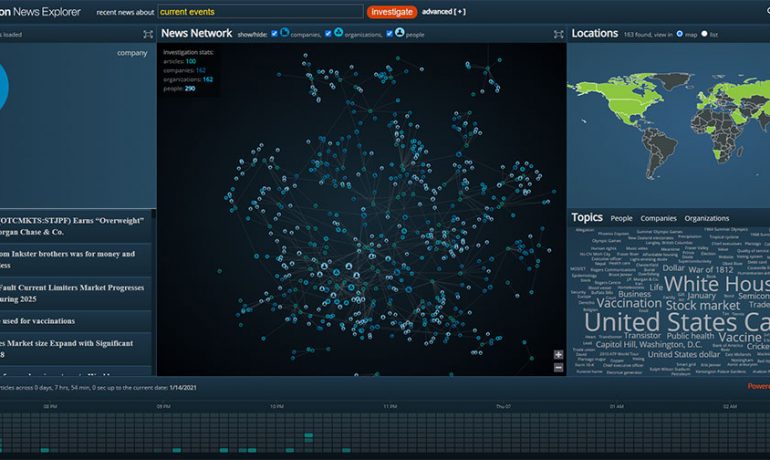Open Fault Current Limiters Market article
The height and width of the screenshot is (460, 770).
click(x=76, y=293)
